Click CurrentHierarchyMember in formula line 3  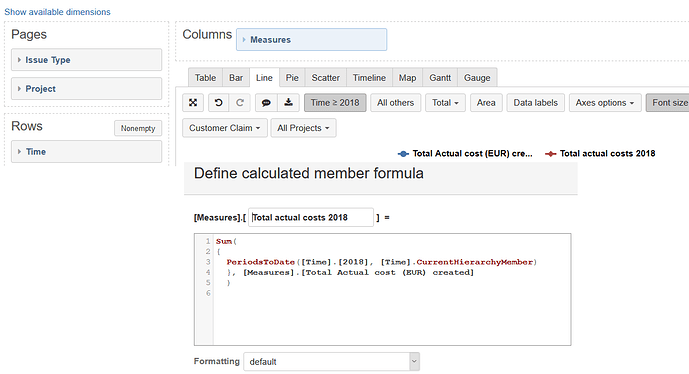coord(475,262)
